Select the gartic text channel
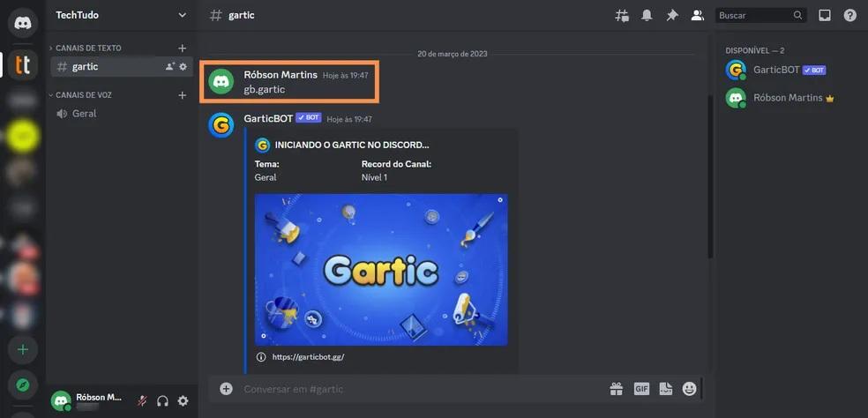Screen dimensions: 868x418 122,66
